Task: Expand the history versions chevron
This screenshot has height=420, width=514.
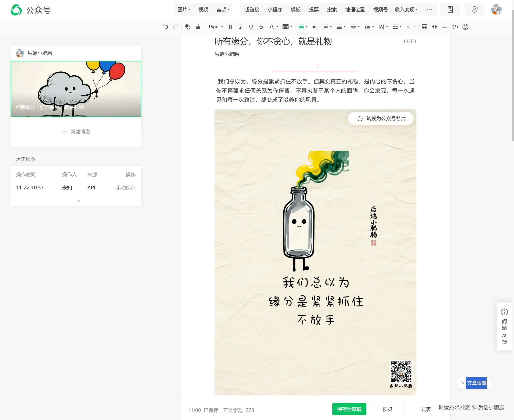Action: point(78,201)
